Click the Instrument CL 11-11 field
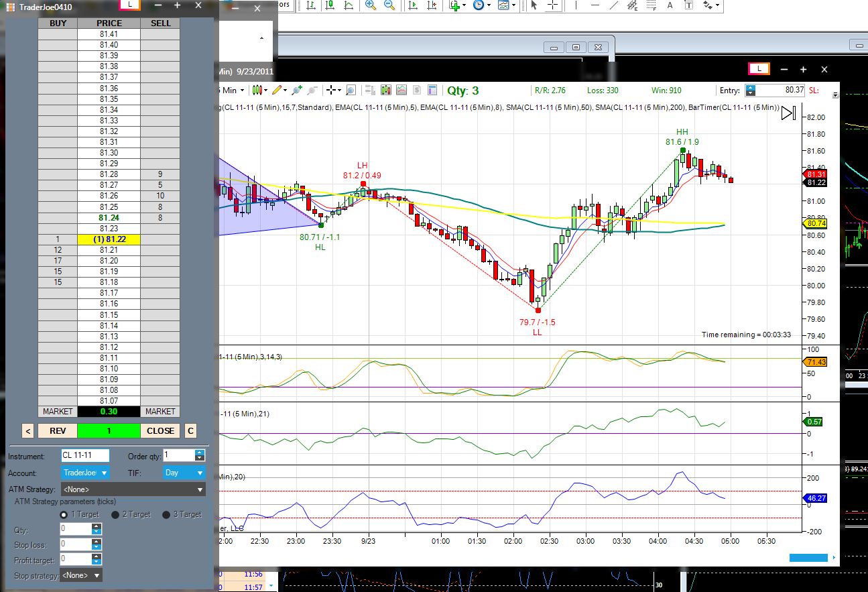The image size is (868, 592). (85, 455)
